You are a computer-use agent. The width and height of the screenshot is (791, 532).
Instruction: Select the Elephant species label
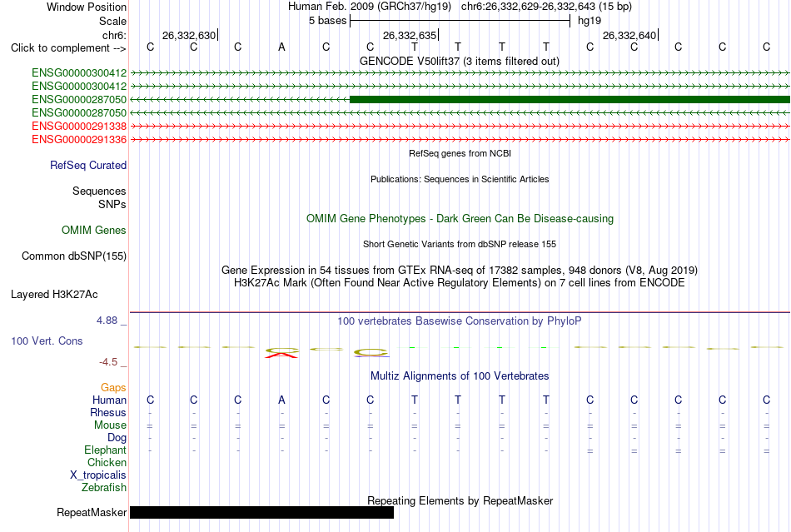coord(105,450)
